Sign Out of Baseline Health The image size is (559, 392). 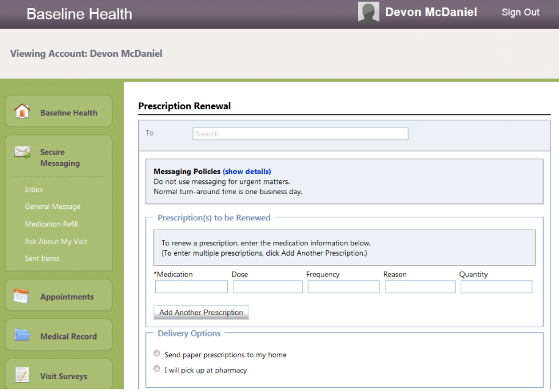520,12
